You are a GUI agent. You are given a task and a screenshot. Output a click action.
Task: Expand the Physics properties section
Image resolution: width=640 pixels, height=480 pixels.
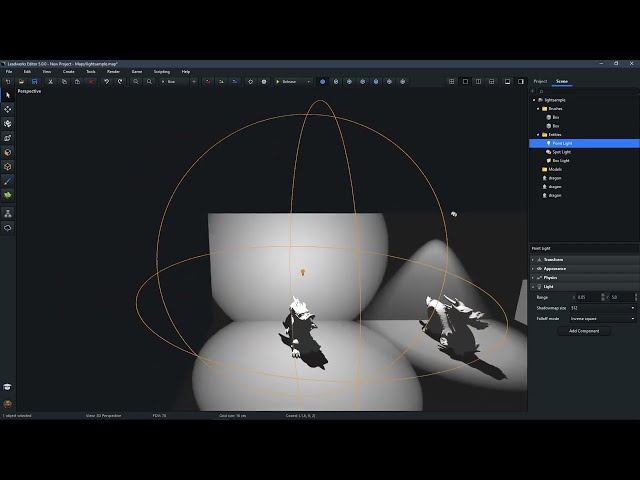tap(584, 278)
